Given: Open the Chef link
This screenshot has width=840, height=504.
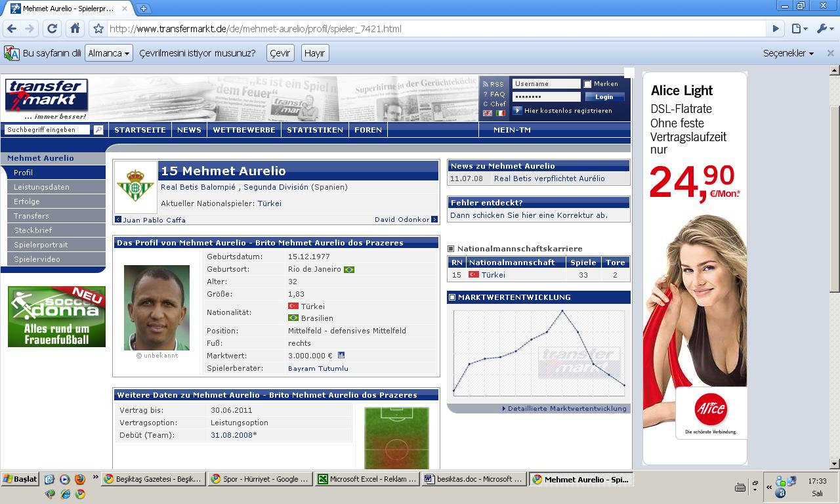Looking at the screenshot, I should click(494, 104).
